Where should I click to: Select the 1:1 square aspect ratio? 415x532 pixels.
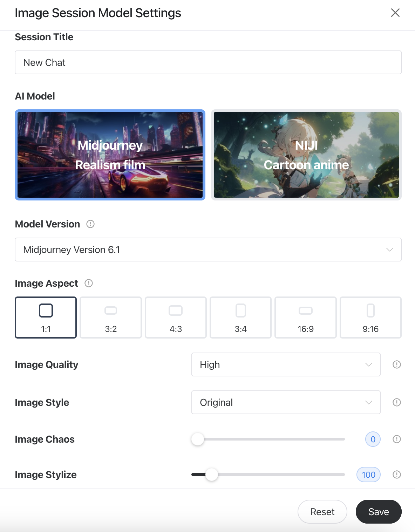pyautogui.click(x=46, y=318)
